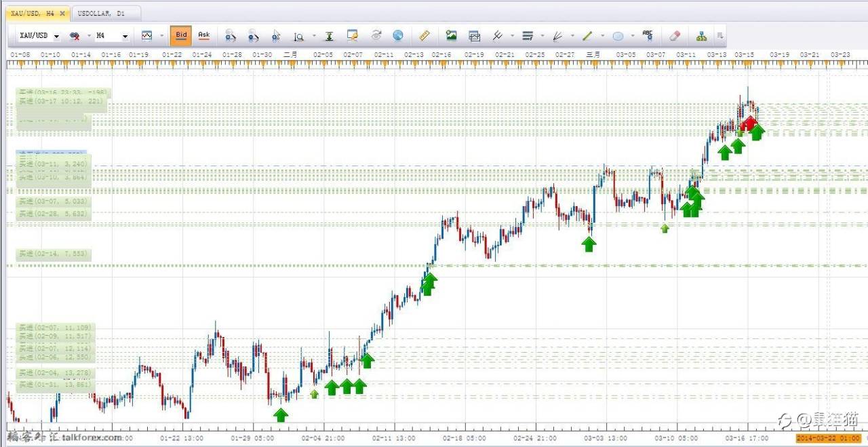Screen dimensions: 868x447
Task: Click the trade label dated 03-07
Action: pyautogui.click(x=53, y=201)
